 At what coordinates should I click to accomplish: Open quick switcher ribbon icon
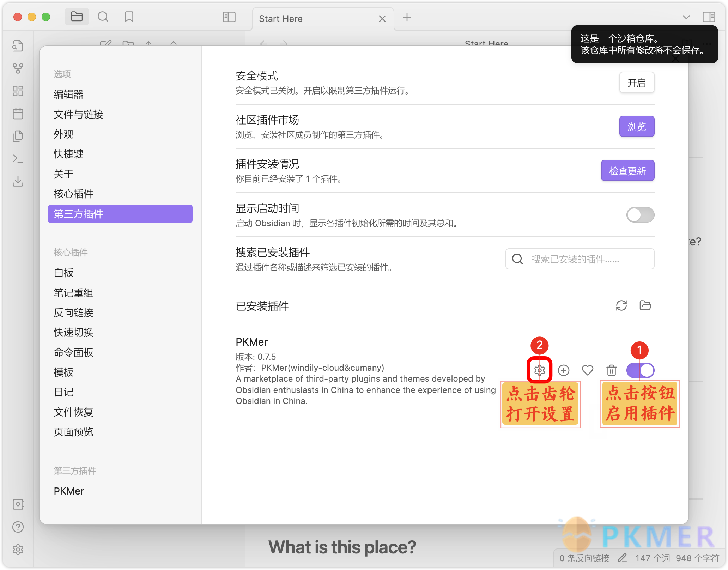click(x=18, y=46)
